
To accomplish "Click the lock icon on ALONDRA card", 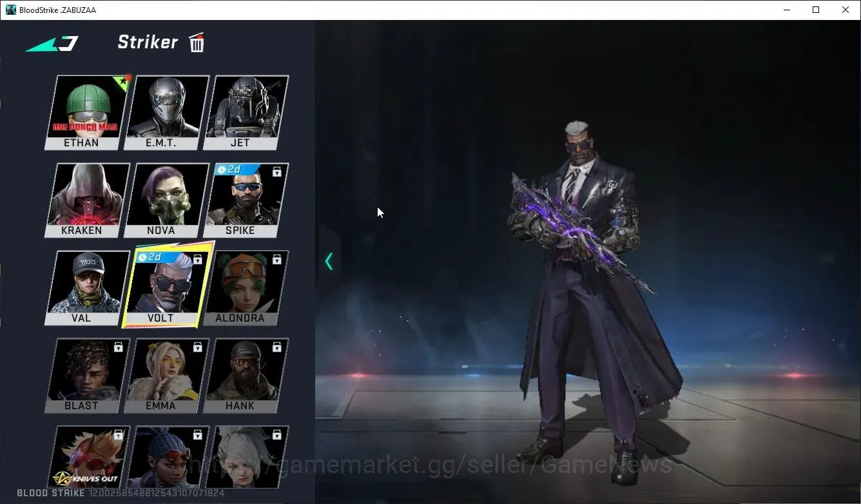I will [x=276, y=259].
